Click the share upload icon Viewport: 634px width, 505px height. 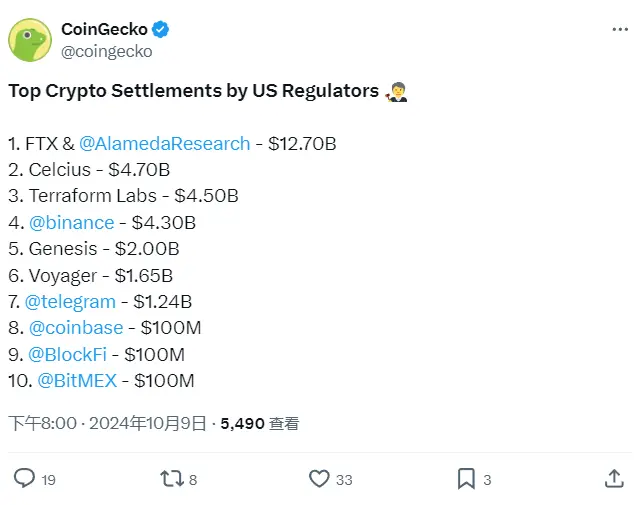tap(612, 479)
